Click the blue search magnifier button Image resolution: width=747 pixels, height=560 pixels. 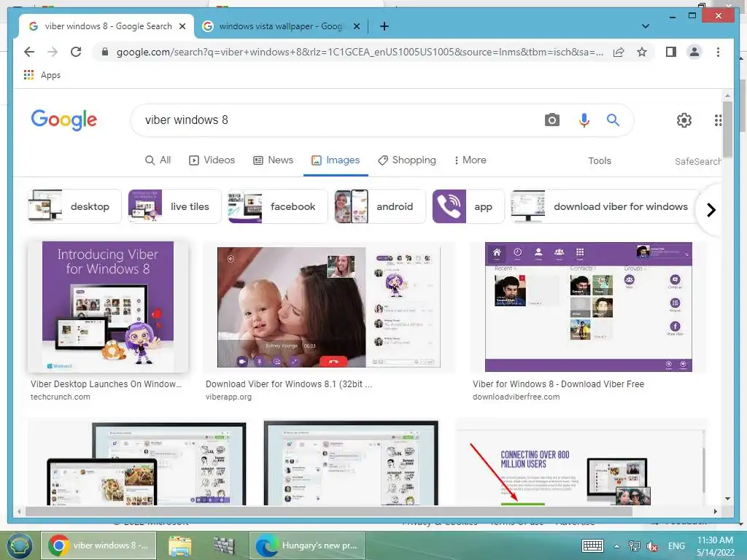613,120
